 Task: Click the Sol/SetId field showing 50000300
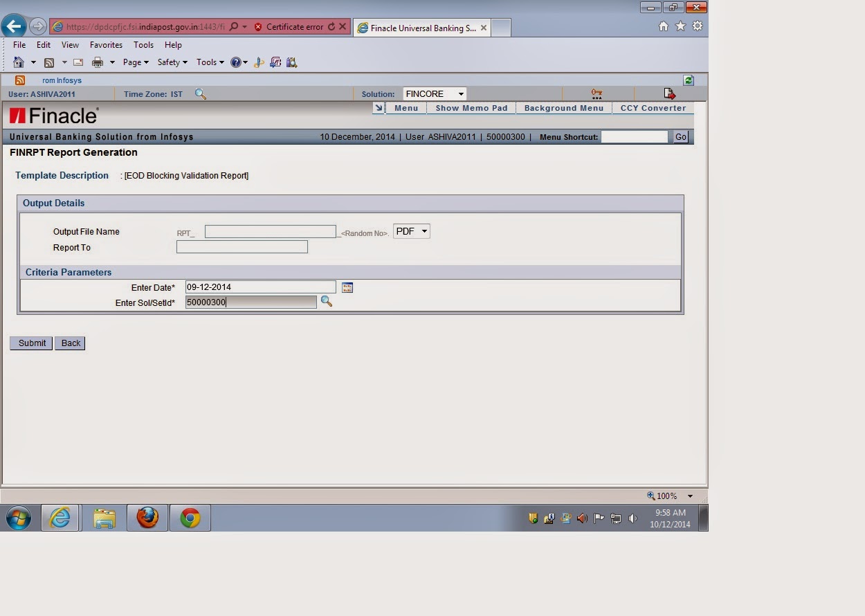[251, 302]
